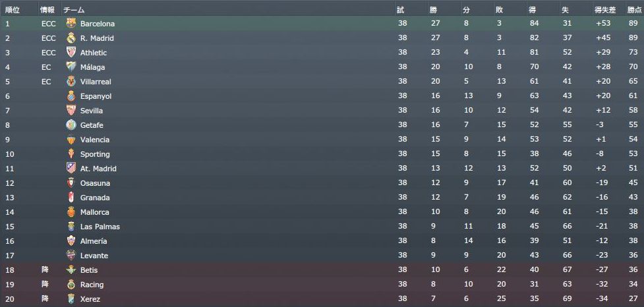The width and height of the screenshot is (644, 307).
Task: Click the Barcelona club crest icon
Action: (71, 23)
